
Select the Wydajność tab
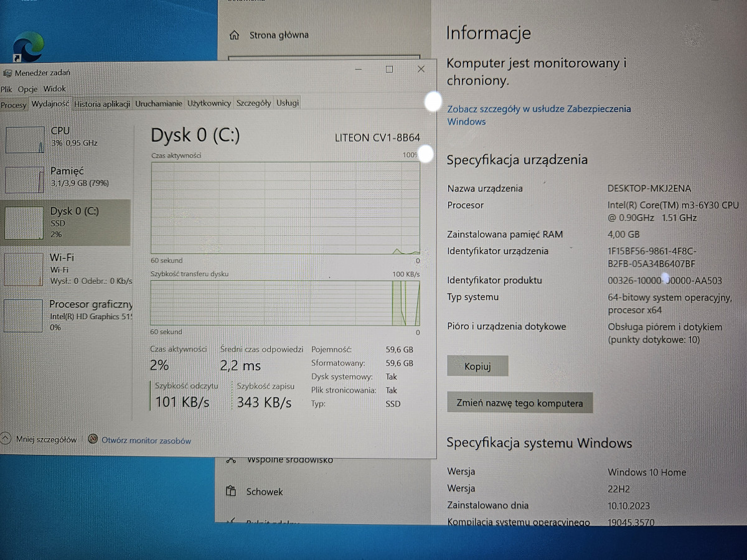pyautogui.click(x=50, y=103)
